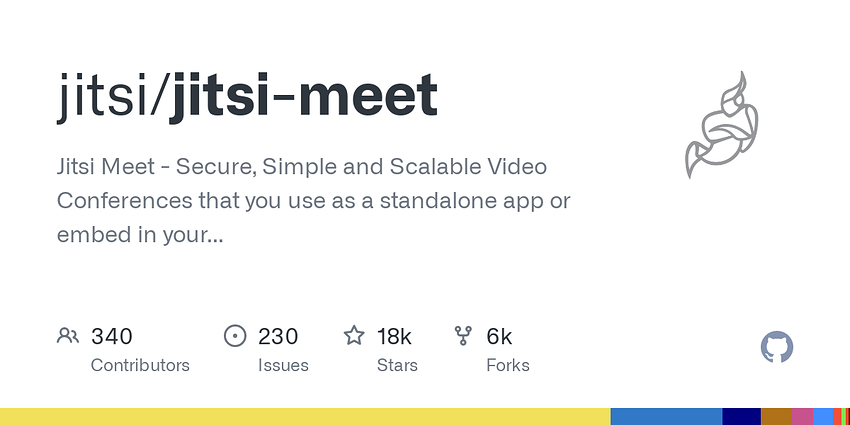850x425 pixels.
Task: Click the fork icon beside 6k
Action: 463,336
